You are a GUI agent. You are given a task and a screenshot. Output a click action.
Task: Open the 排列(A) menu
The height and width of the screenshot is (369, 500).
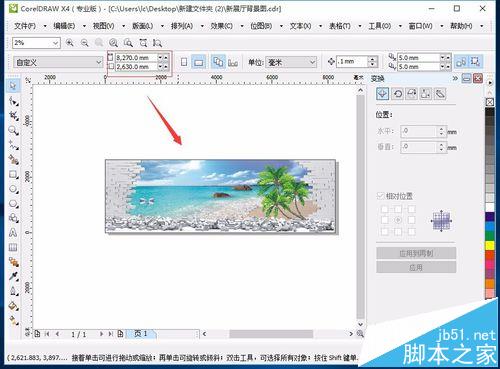click(182, 26)
